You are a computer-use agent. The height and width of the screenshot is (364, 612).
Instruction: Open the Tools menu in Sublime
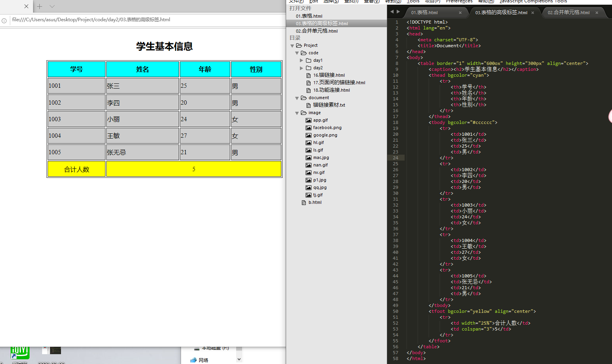(x=413, y=1)
